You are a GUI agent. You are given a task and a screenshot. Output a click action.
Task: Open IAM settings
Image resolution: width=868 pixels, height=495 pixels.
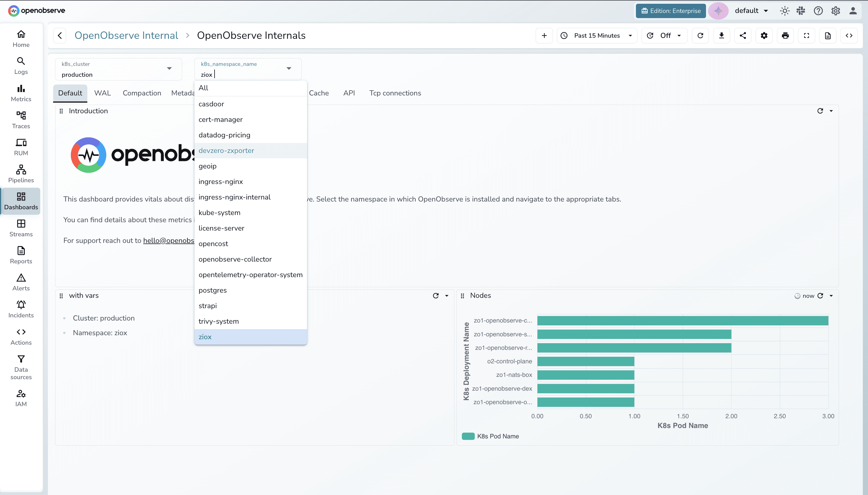click(21, 398)
